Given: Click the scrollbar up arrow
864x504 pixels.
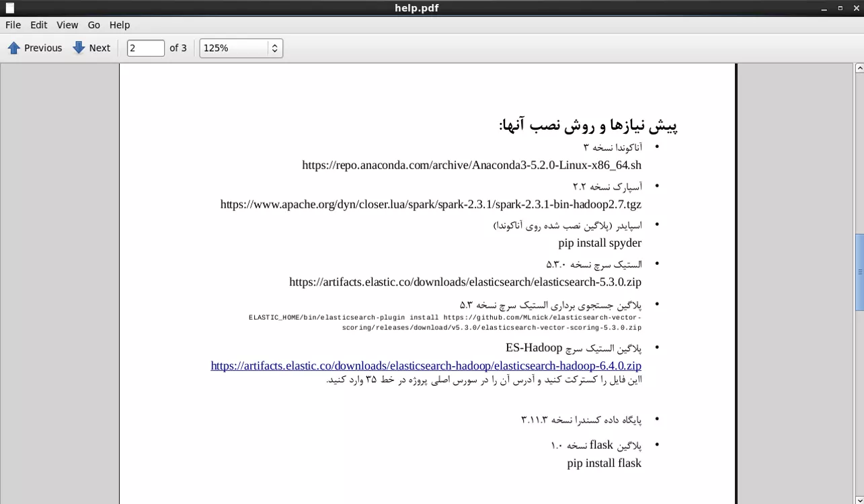Looking at the screenshot, I should pyautogui.click(x=859, y=68).
